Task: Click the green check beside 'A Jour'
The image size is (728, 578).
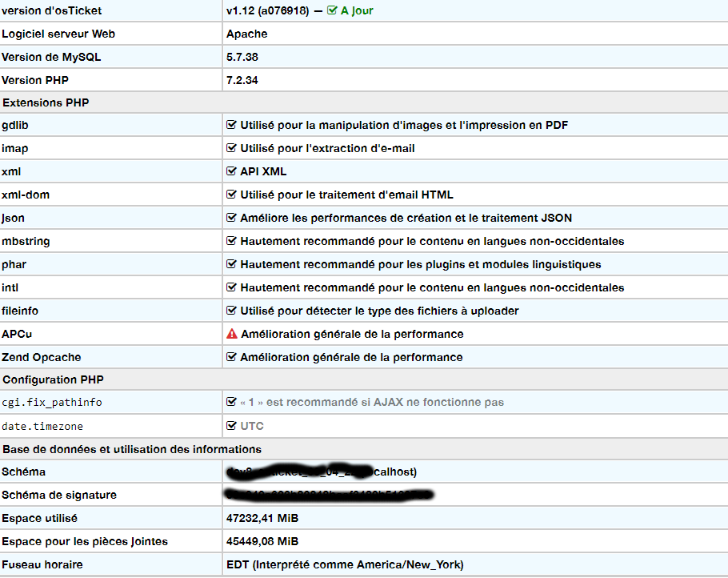Action: click(330, 10)
